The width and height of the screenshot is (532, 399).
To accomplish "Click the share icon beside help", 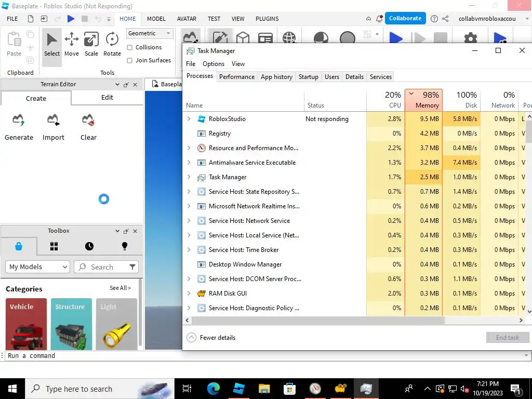I will [x=445, y=19].
